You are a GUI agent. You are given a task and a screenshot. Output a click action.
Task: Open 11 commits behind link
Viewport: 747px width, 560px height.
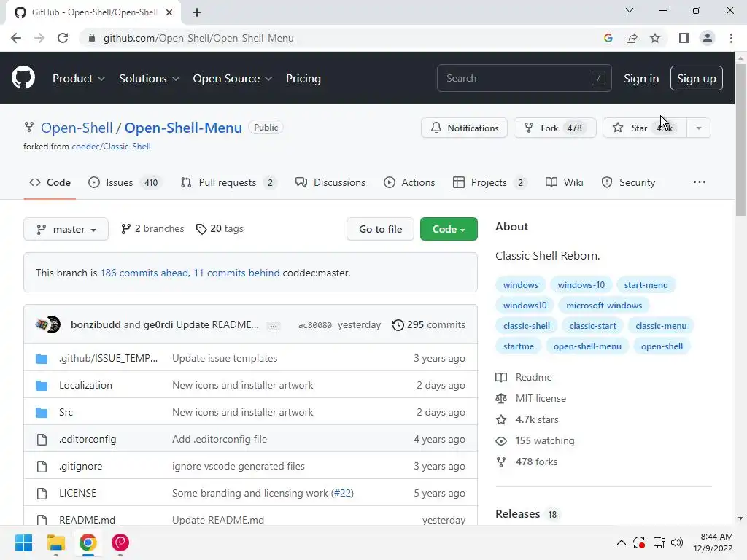point(236,273)
